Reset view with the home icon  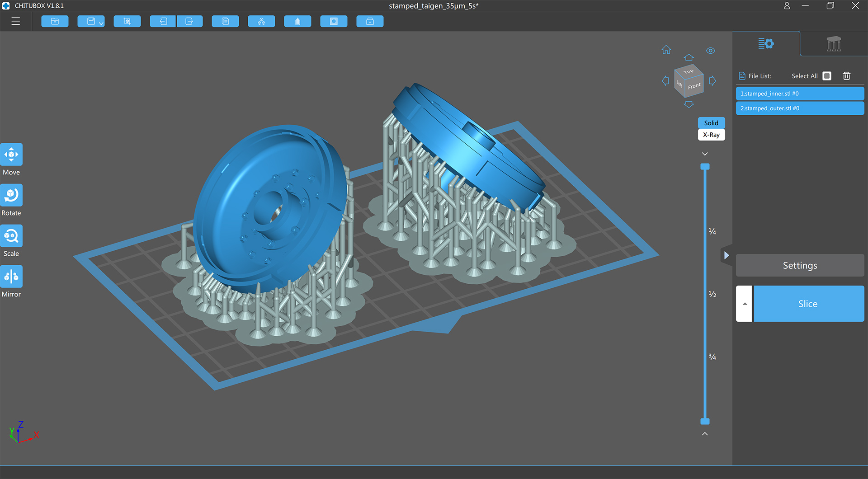pyautogui.click(x=666, y=50)
